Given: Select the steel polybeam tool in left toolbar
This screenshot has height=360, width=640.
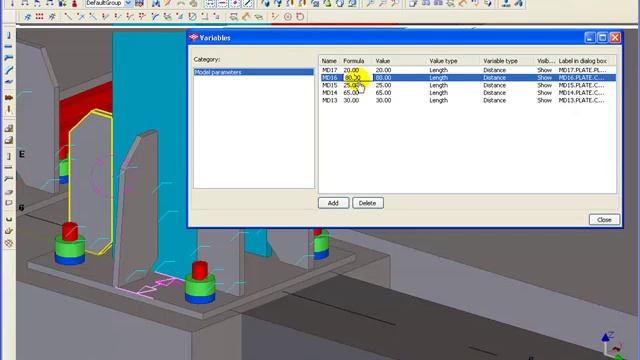Looking at the screenshot, I should [9, 58].
